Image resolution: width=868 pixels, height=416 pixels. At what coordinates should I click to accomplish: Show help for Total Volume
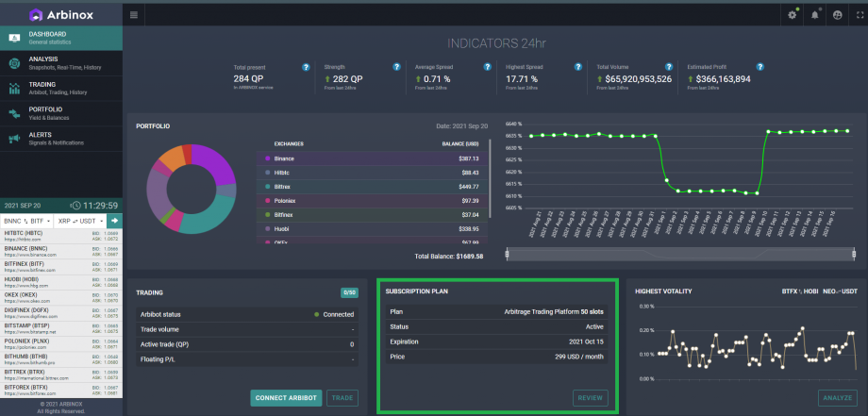click(669, 67)
